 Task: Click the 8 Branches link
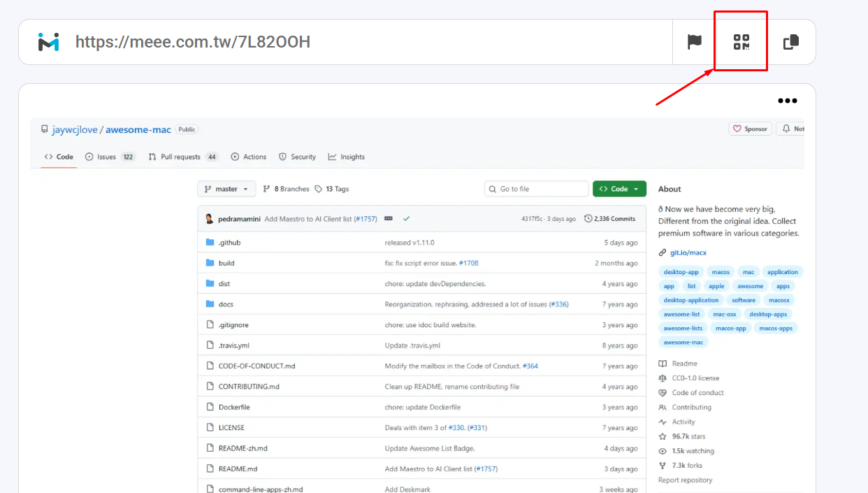(286, 189)
